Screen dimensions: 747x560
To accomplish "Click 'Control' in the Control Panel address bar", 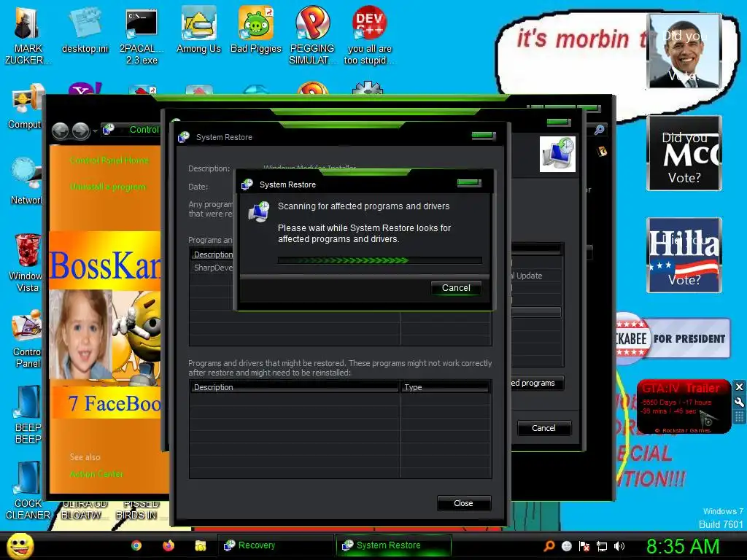I will (x=144, y=130).
